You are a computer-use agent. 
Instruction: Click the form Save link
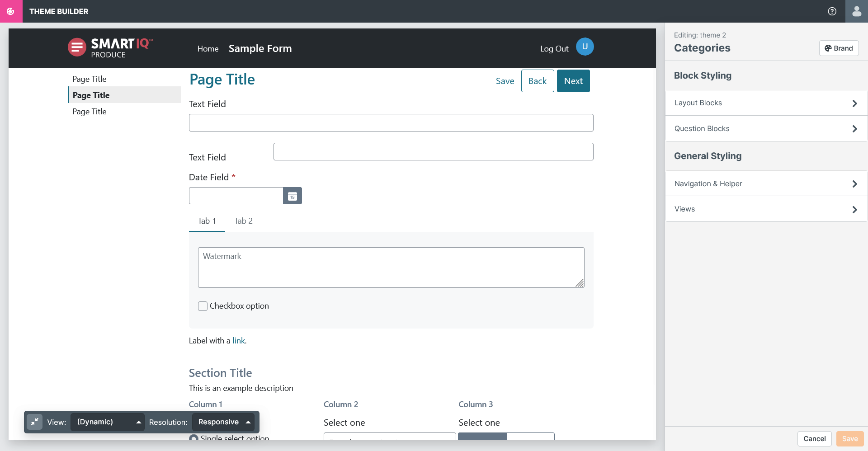(x=505, y=81)
